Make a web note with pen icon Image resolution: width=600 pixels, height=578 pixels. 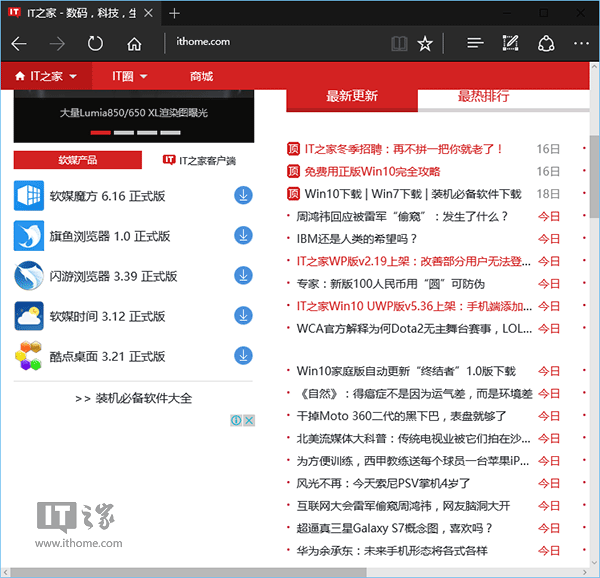(x=510, y=43)
